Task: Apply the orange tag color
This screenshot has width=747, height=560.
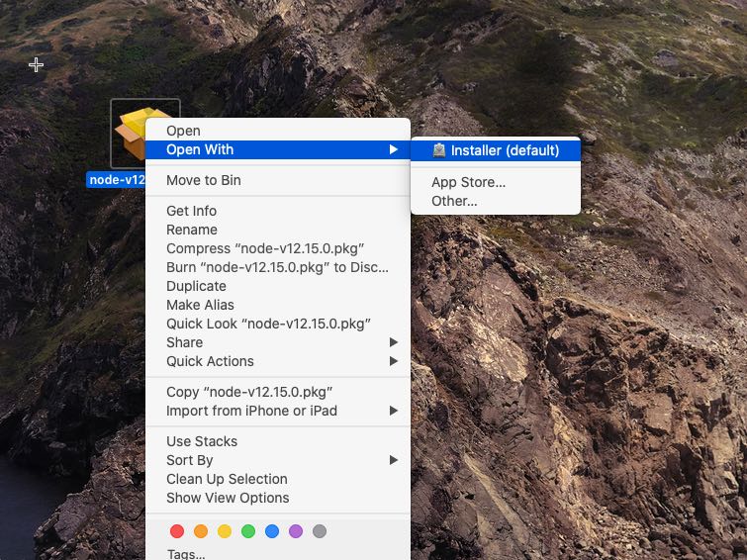Action: pyautogui.click(x=201, y=531)
